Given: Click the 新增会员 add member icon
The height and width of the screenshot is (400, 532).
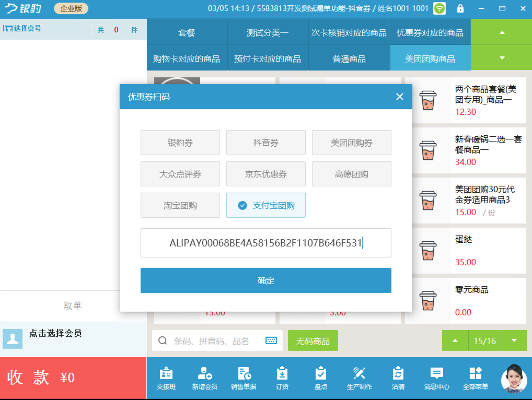Looking at the screenshot, I should (204, 377).
